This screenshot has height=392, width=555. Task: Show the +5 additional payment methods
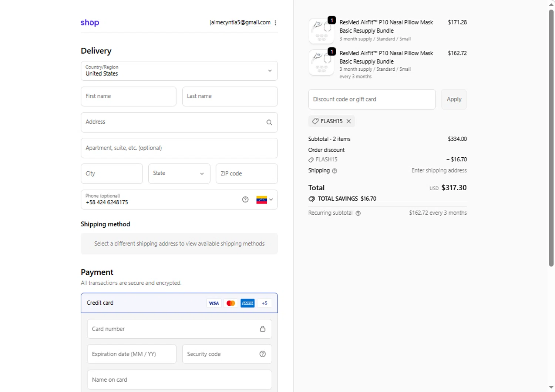pos(265,303)
